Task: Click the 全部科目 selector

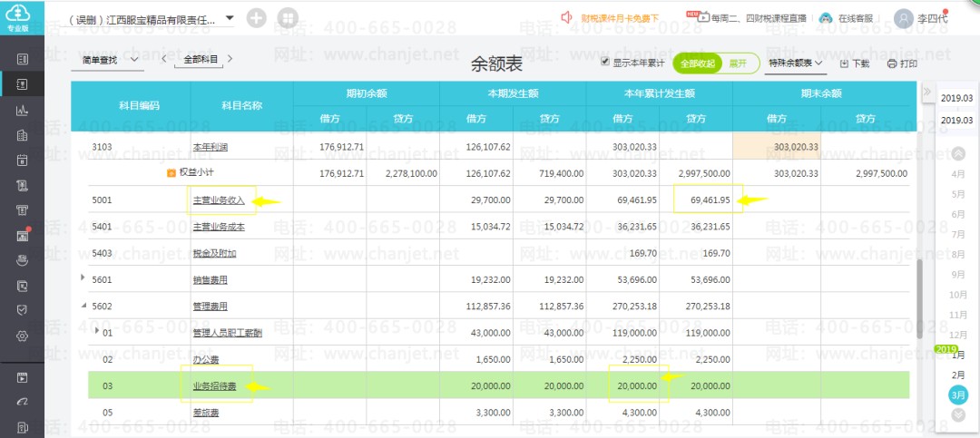Action: pyautogui.click(x=201, y=59)
